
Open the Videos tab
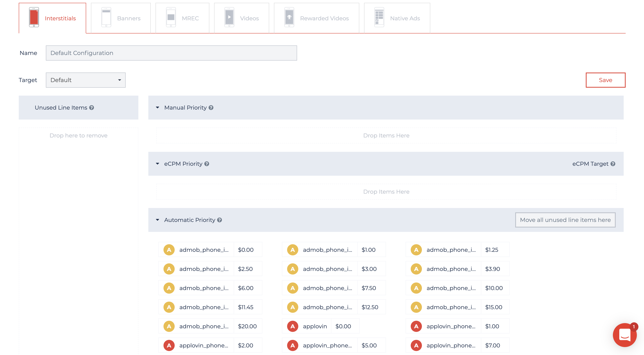[x=241, y=18]
